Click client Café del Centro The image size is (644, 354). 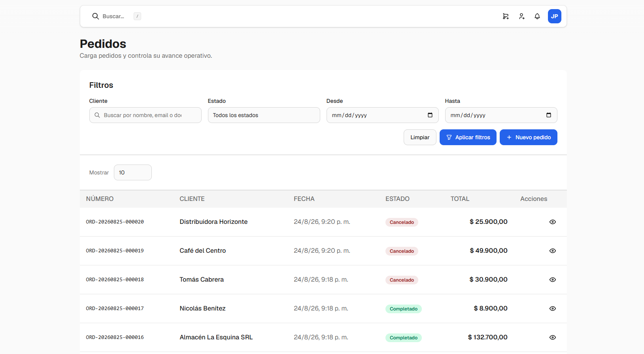203,251
